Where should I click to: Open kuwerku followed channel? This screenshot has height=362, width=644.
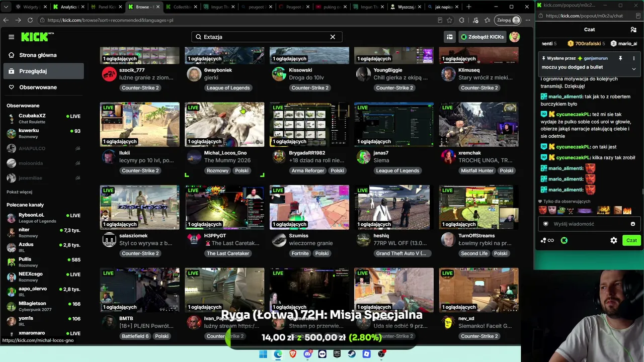pyautogui.click(x=43, y=133)
